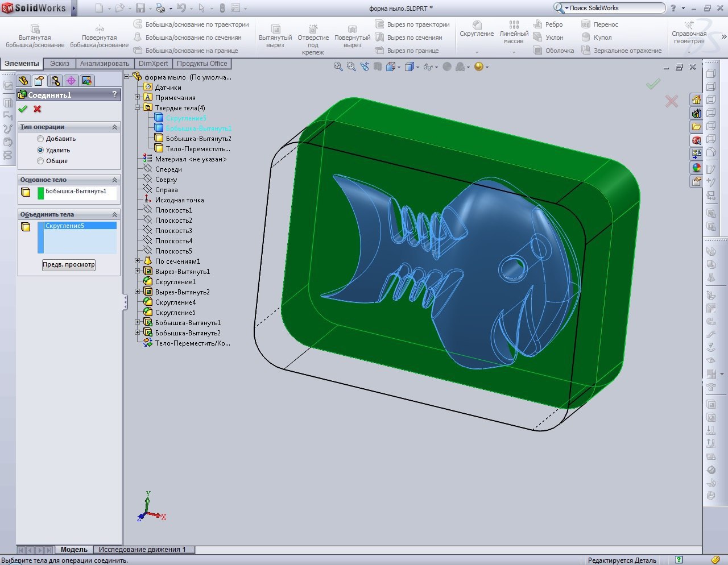Select the Добавить radio button
The width and height of the screenshot is (728, 565).
[40, 139]
